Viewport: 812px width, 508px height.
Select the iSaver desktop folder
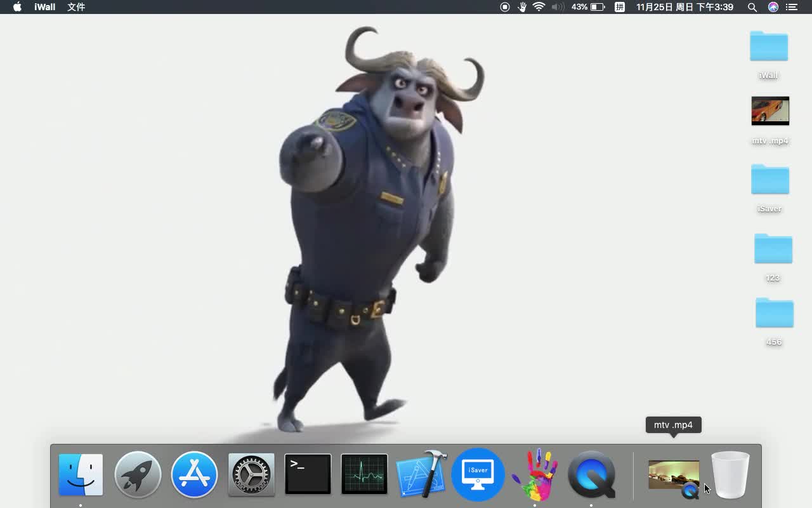(769, 180)
